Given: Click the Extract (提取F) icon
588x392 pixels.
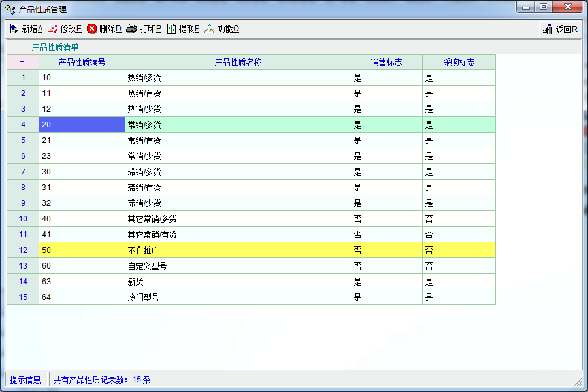Looking at the screenshot, I should tap(172, 29).
